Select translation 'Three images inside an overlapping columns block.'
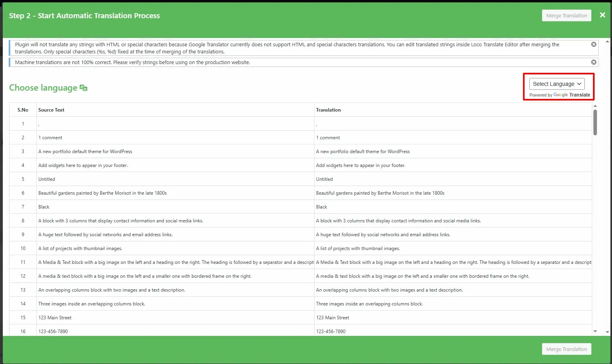612x364 pixels. [x=369, y=304]
